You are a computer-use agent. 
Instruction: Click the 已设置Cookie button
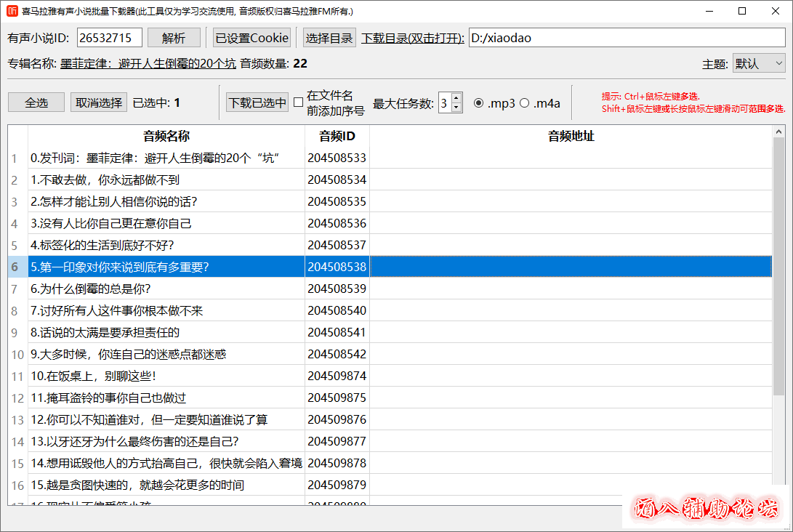click(251, 38)
